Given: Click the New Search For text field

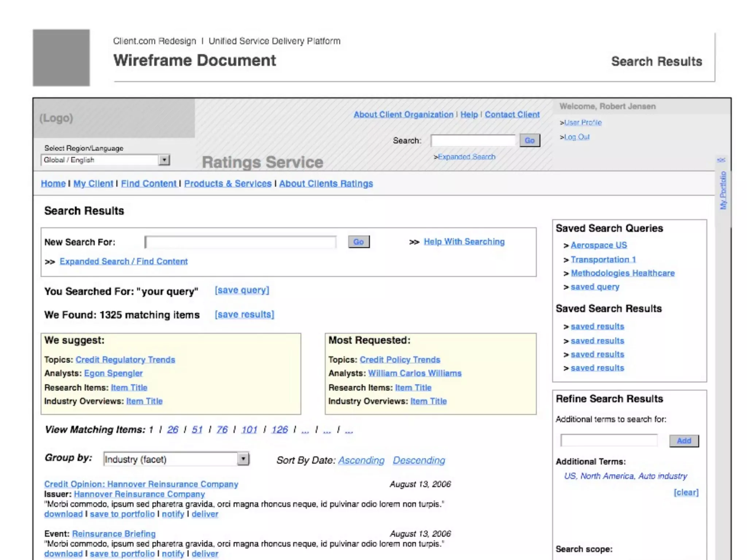Looking at the screenshot, I should coord(240,242).
